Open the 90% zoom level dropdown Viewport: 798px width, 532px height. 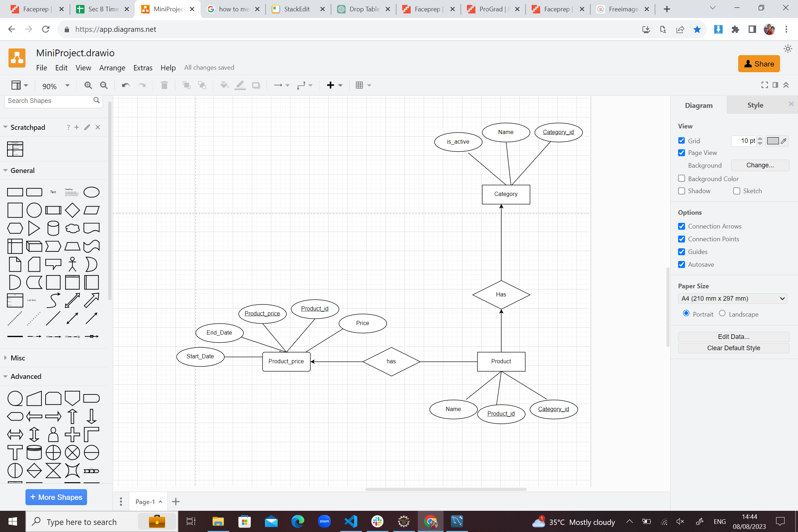coord(56,86)
